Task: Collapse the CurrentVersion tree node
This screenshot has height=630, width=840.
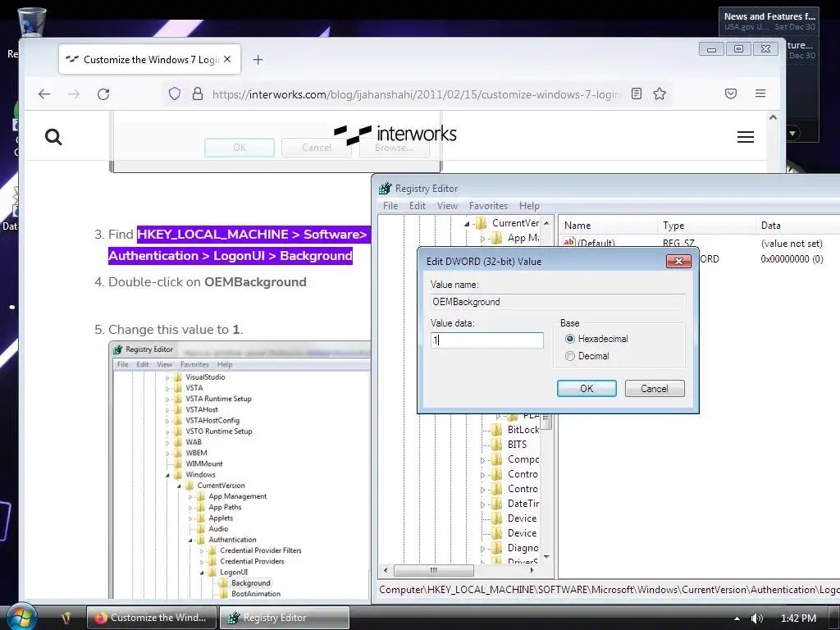Action: (x=467, y=224)
